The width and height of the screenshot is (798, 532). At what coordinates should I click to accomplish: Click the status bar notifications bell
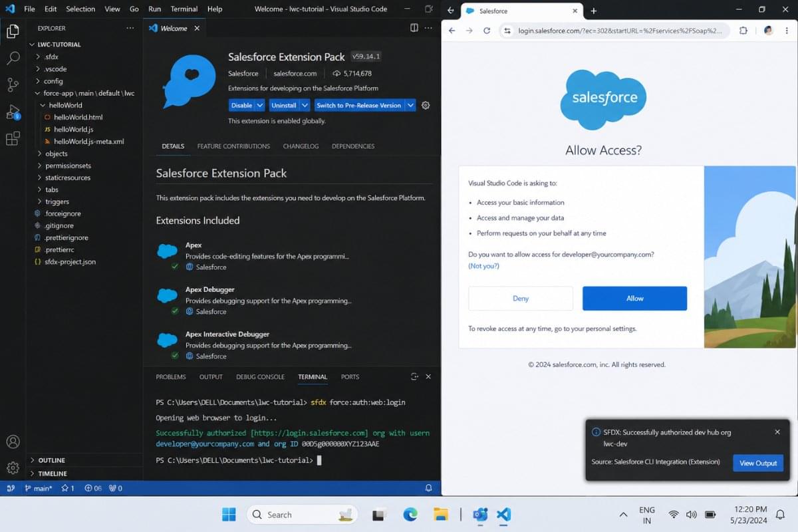(429, 488)
